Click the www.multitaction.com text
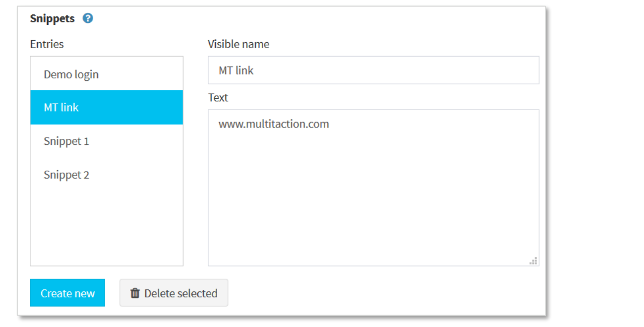 (273, 124)
